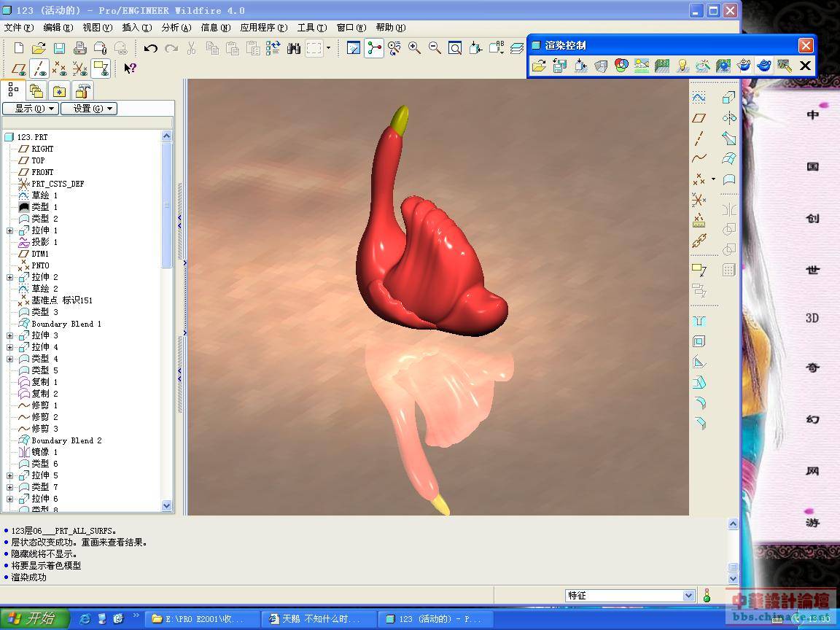Select the Revolve tool
The height and width of the screenshot is (630, 840).
click(728, 118)
